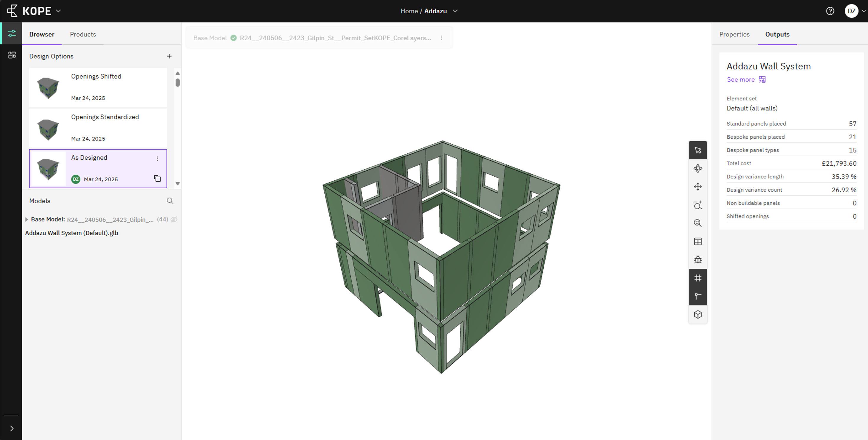Click Total cost value £21,793.60
The image size is (868, 440).
pyautogui.click(x=839, y=163)
